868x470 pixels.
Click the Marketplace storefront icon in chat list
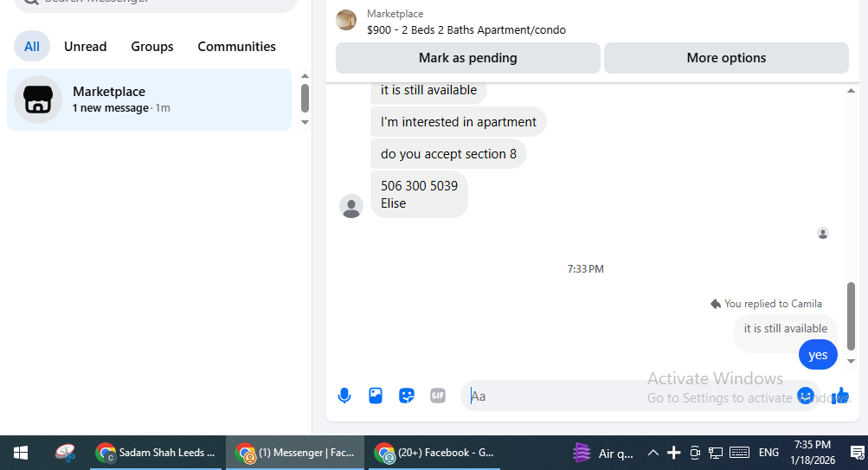[37, 100]
